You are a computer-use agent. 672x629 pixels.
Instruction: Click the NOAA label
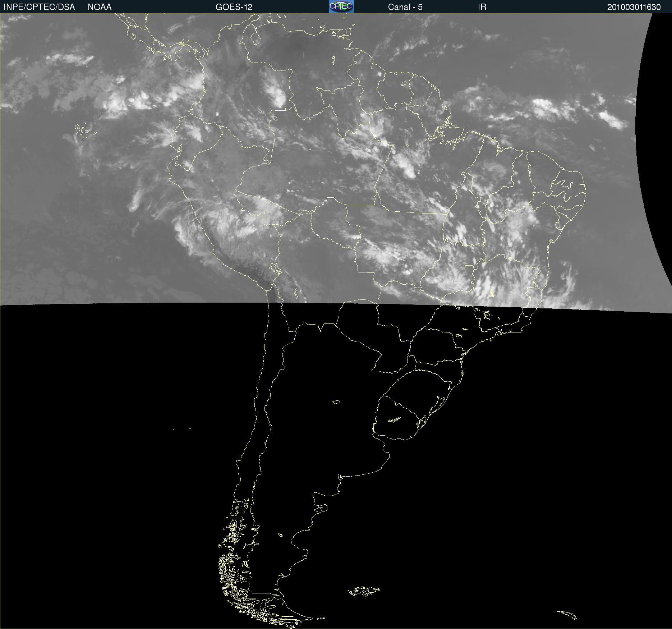100,7
